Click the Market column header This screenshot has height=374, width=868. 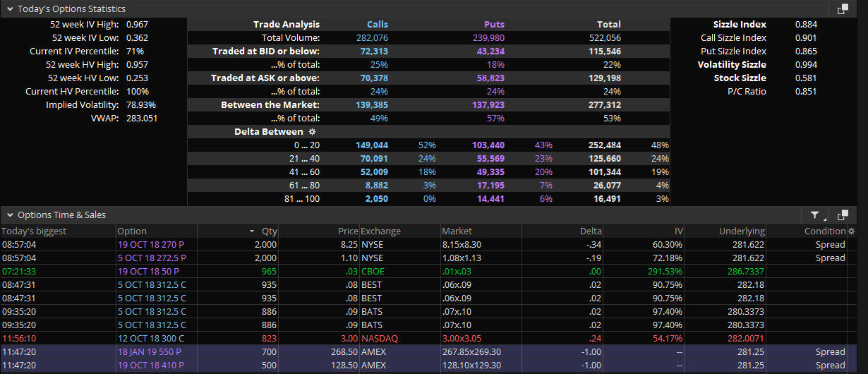457,231
